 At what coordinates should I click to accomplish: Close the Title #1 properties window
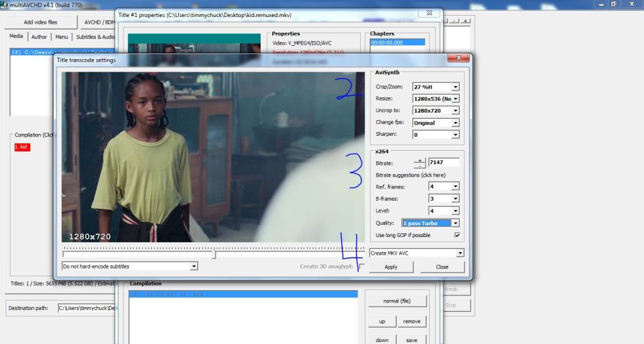(x=429, y=13)
